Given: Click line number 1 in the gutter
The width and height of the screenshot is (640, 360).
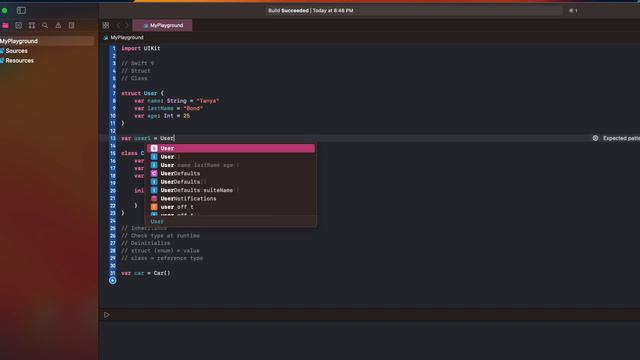Looking at the screenshot, I should [114, 49].
